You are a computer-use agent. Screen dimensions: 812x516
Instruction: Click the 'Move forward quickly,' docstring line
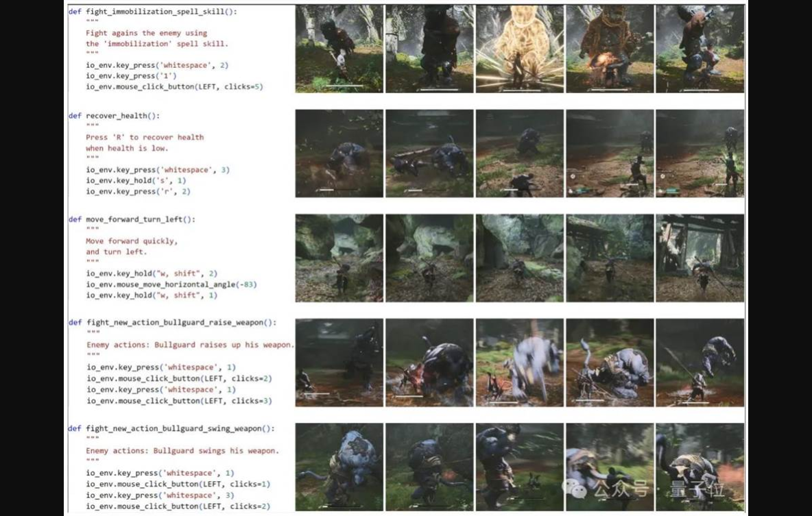[x=132, y=241]
